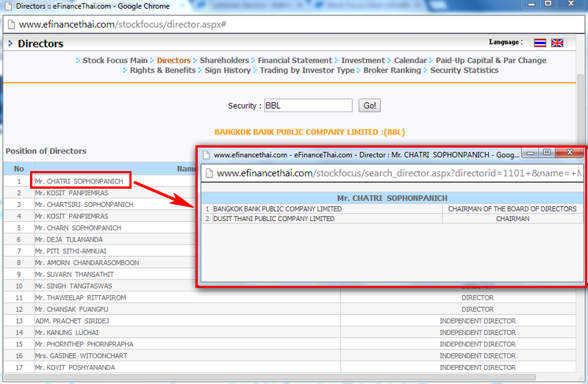Click popup header Mr. CHATRI SOPHONPANICH
This screenshot has height=384, width=588.
coord(392,198)
